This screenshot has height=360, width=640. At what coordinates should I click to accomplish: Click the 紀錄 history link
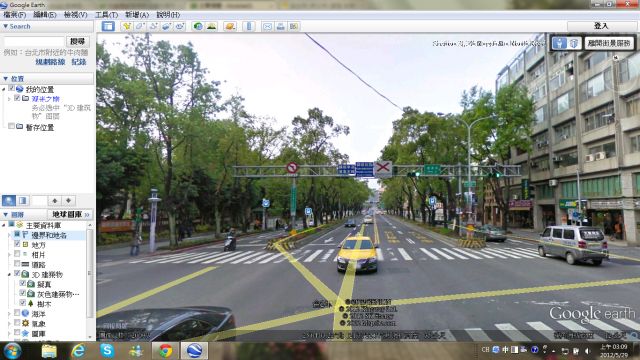[79, 62]
